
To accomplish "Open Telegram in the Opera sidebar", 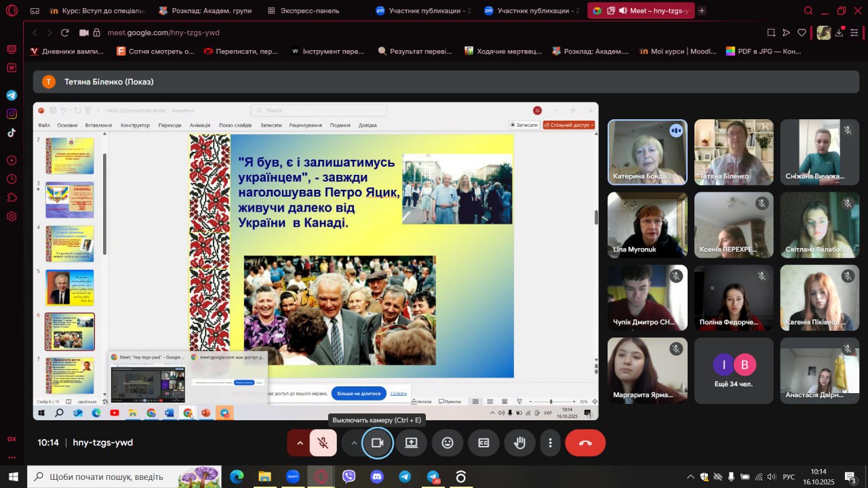I will (12, 96).
